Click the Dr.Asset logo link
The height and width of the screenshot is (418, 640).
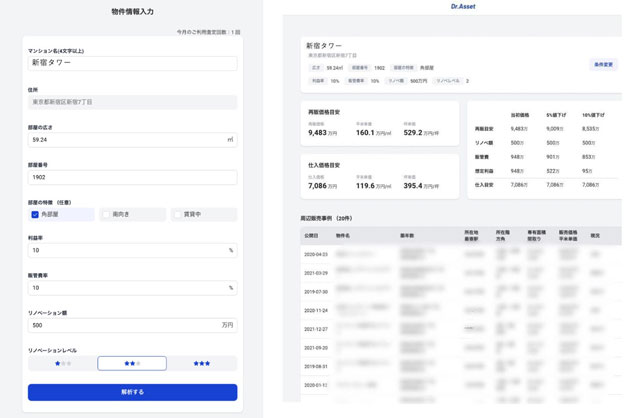coord(463,7)
